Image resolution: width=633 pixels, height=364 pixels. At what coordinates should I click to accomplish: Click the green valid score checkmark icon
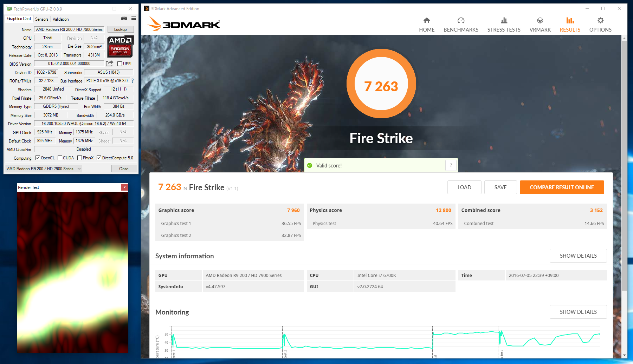(310, 165)
